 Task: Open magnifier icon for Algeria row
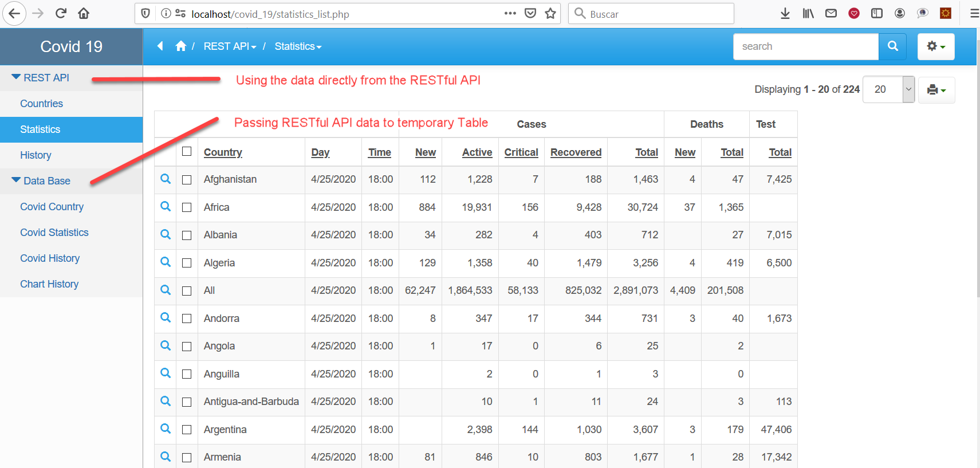pyautogui.click(x=166, y=262)
